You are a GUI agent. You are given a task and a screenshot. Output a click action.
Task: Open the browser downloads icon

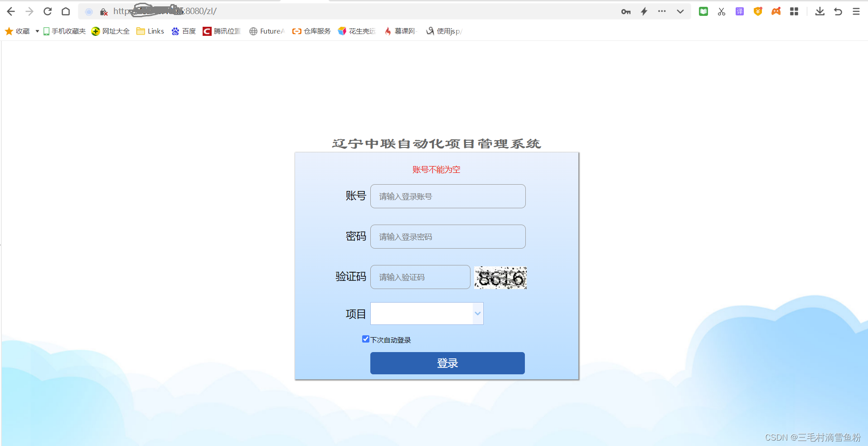click(820, 11)
